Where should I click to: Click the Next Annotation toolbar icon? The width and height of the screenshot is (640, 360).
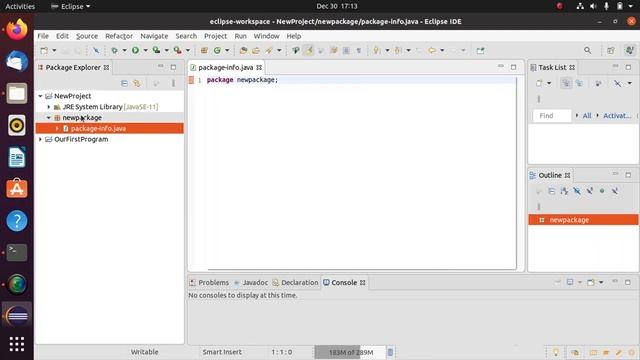pyautogui.click(x=377, y=51)
